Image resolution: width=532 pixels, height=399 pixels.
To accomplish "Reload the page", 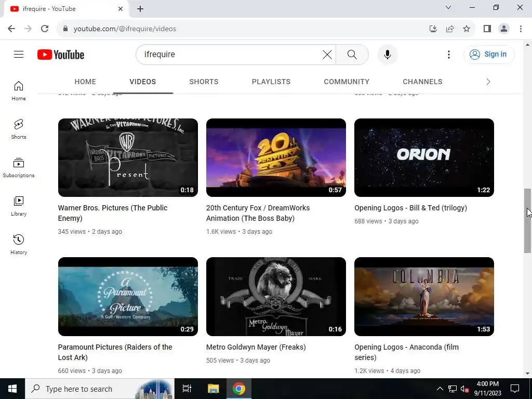I will [45, 29].
